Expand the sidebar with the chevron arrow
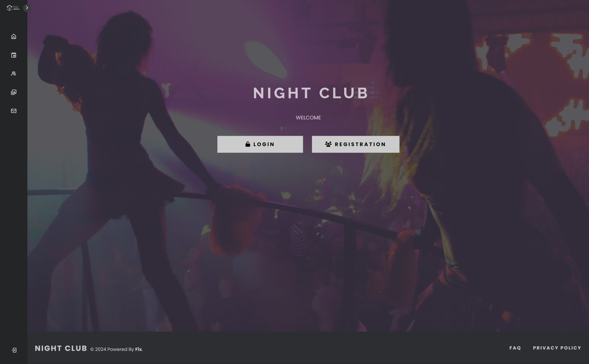 [x=27, y=8]
